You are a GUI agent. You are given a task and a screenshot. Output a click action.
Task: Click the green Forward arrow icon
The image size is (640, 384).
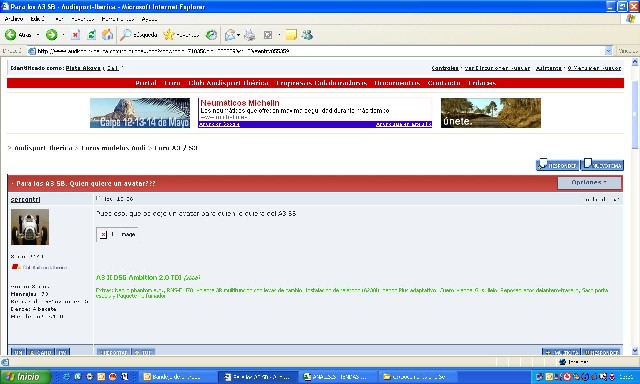click(51, 35)
